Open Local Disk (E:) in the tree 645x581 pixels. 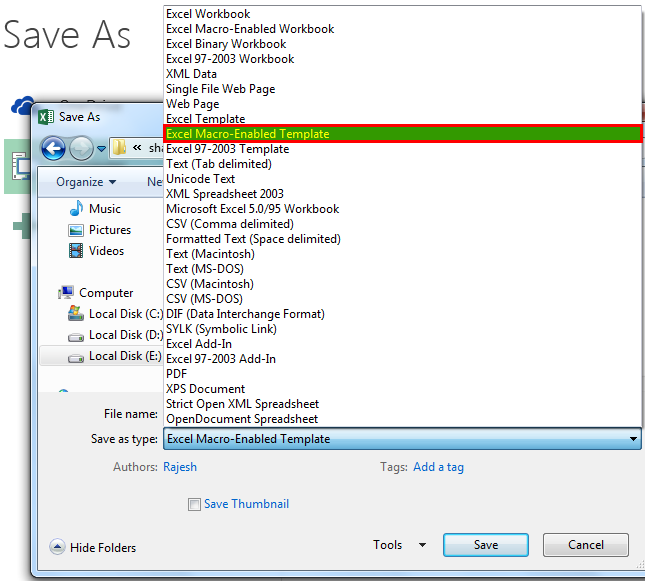pyautogui.click(x=125, y=356)
